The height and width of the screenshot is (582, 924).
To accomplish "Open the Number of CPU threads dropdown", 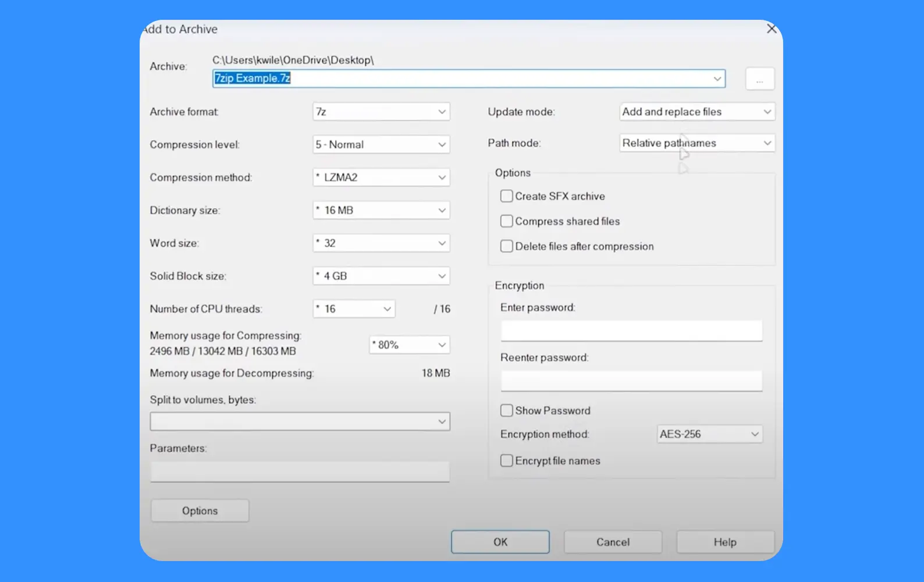I will [354, 309].
